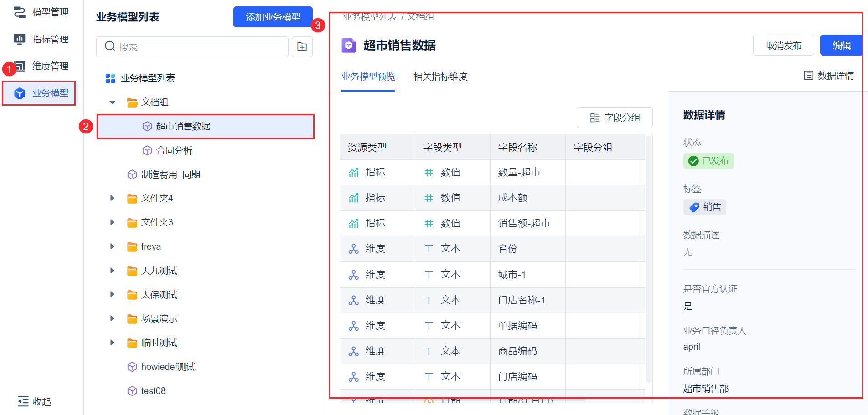Click the 取消发布 button
The image size is (868, 415).
point(784,46)
